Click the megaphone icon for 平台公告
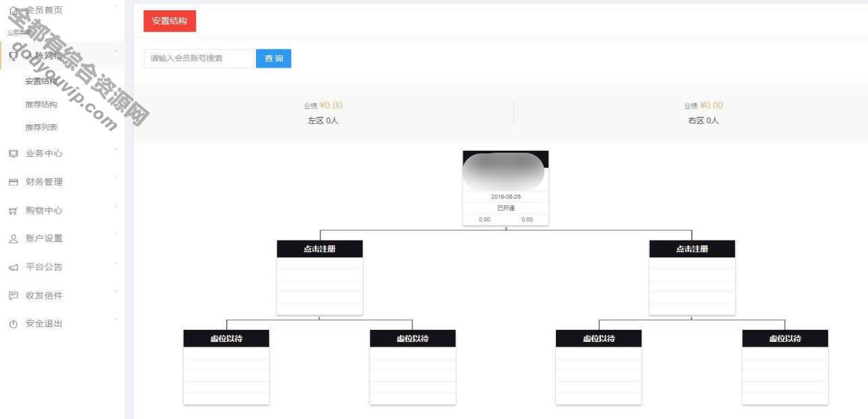This screenshot has height=419, width=868. (14, 268)
